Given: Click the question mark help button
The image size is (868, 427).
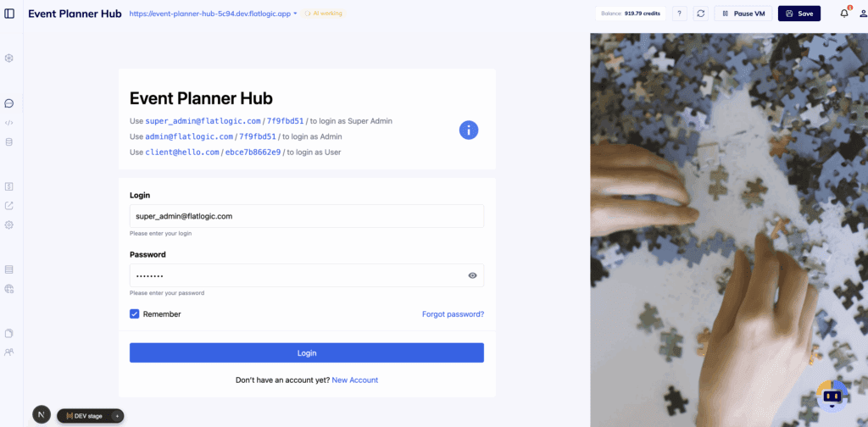Looking at the screenshot, I should pos(680,14).
